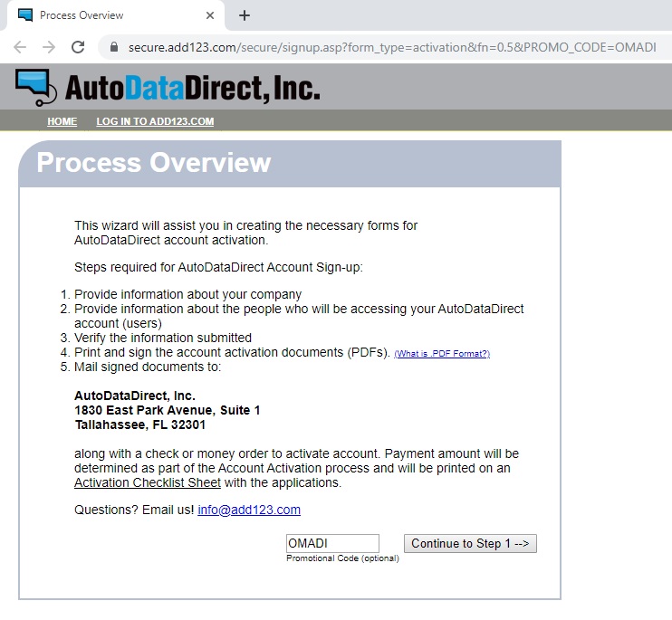Screen dimensions: 672x620
Task: Click 'Tallahassee, FL 32301' text
Action: point(140,424)
